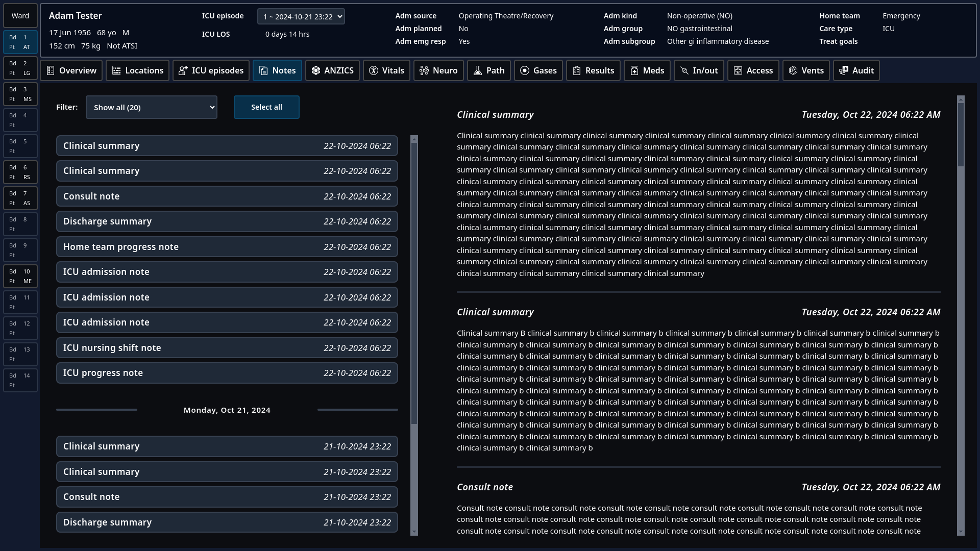Click the Vents icon
This screenshot has width=980, height=551.
[793, 70]
